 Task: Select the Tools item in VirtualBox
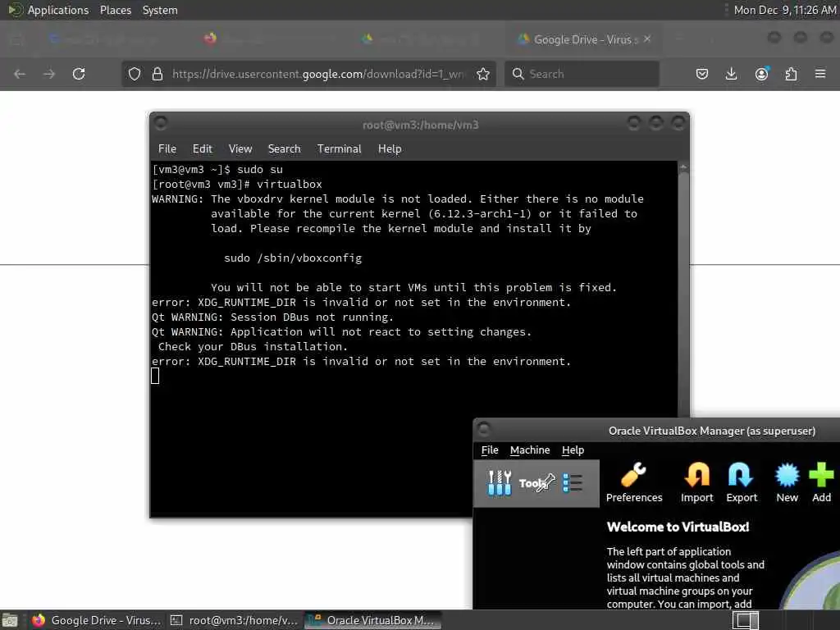coord(536,483)
